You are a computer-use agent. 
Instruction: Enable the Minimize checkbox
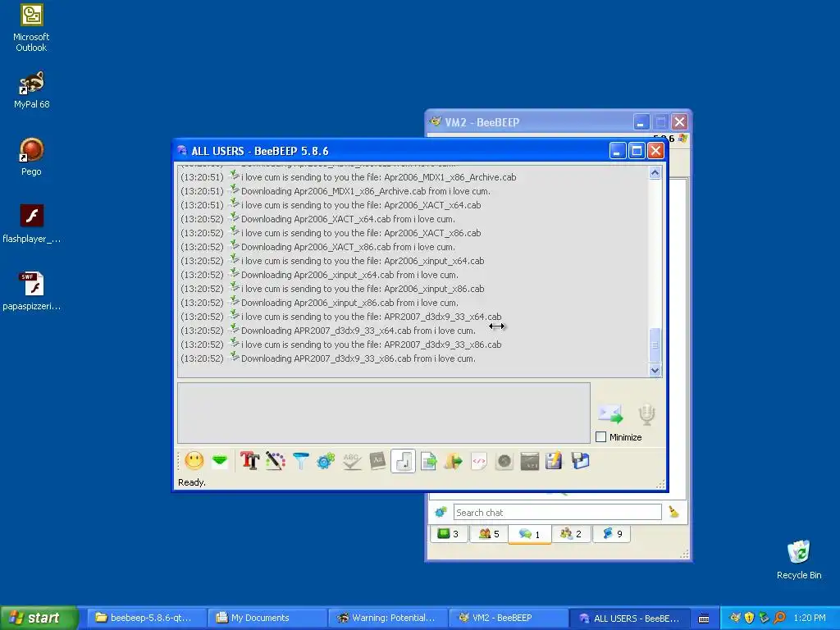pyautogui.click(x=601, y=437)
